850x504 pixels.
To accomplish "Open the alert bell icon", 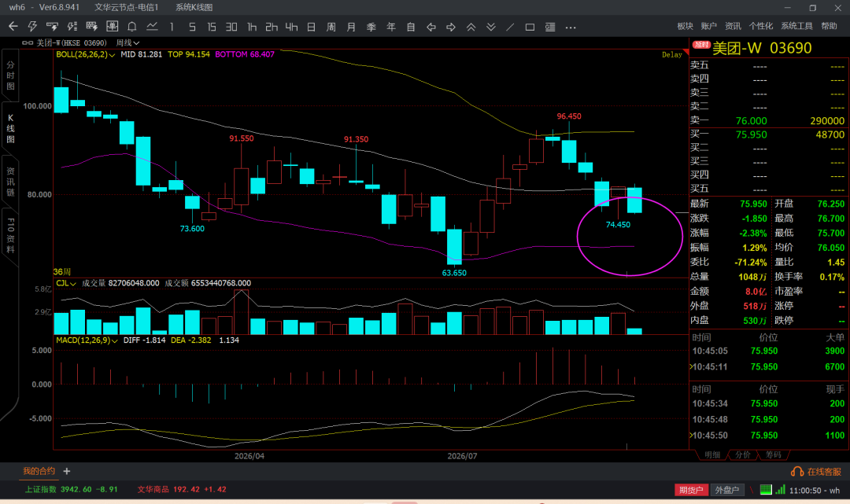I will point(131,27).
